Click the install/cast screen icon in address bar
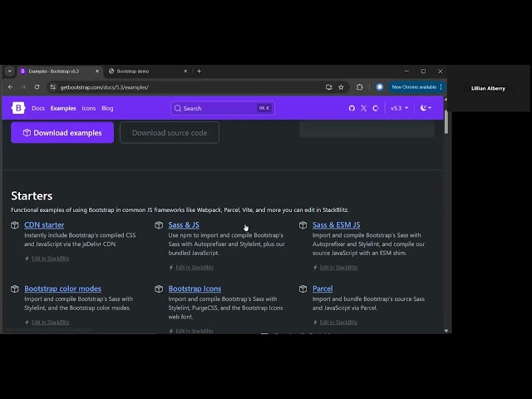Viewport: 532px width, 399px height. coord(329,87)
